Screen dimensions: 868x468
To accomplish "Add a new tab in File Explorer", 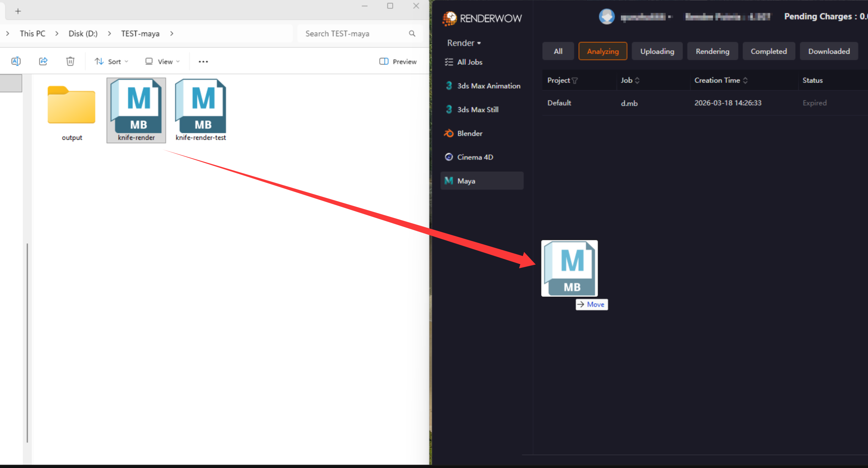I will 18,11.
